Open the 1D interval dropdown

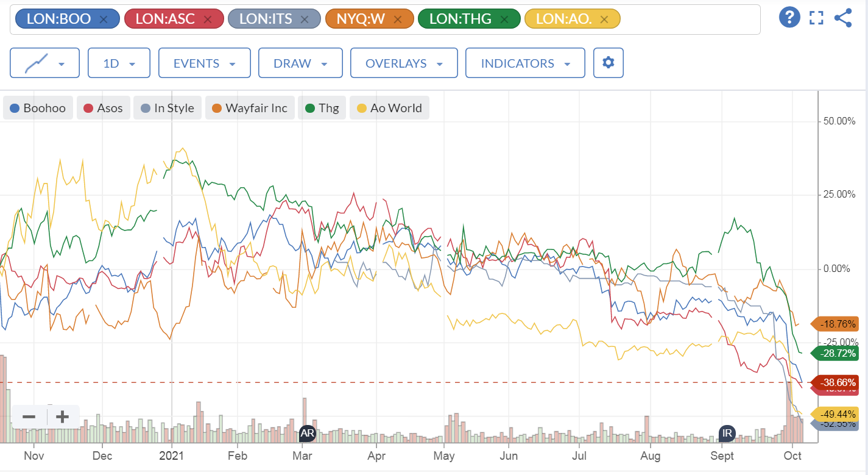[x=119, y=63]
